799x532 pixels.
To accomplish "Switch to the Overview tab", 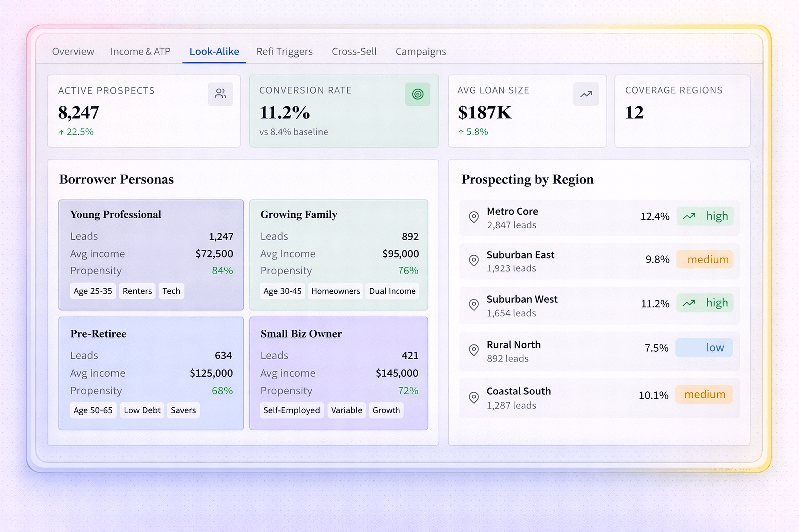I will pos(73,52).
